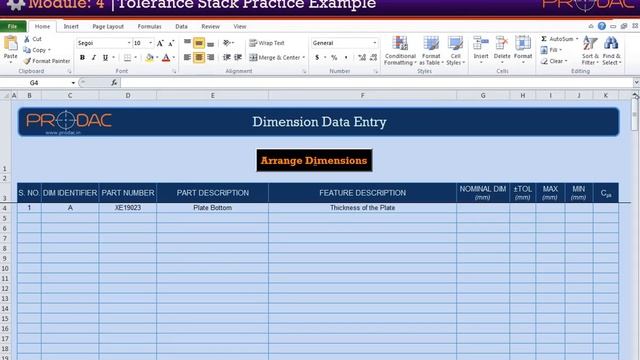Select cell containing Plate Bottom

pos(212,208)
